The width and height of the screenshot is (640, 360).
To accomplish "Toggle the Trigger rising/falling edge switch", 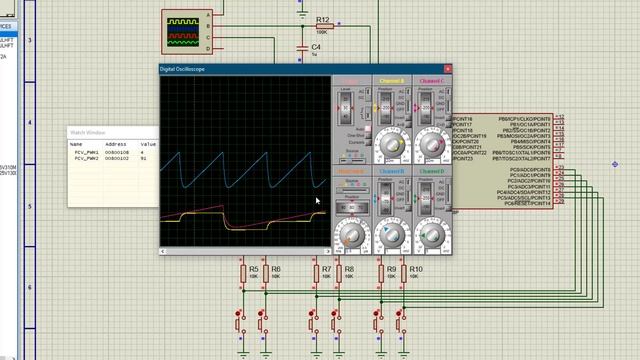I will [x=368, y=113].
